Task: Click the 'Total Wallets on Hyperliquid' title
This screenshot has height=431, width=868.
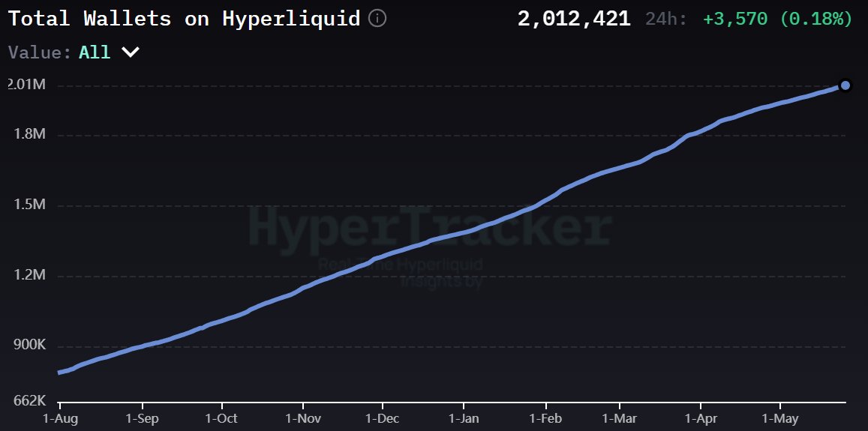Action: coord(185,19)
